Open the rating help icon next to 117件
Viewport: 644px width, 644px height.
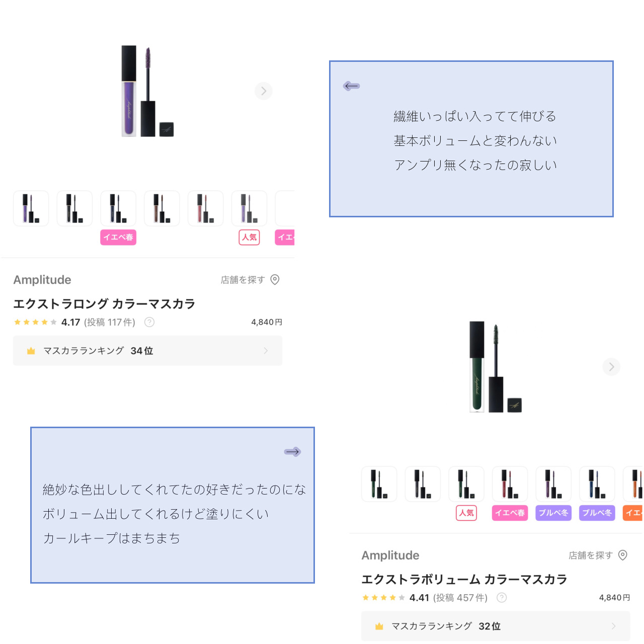click(149, 322)
